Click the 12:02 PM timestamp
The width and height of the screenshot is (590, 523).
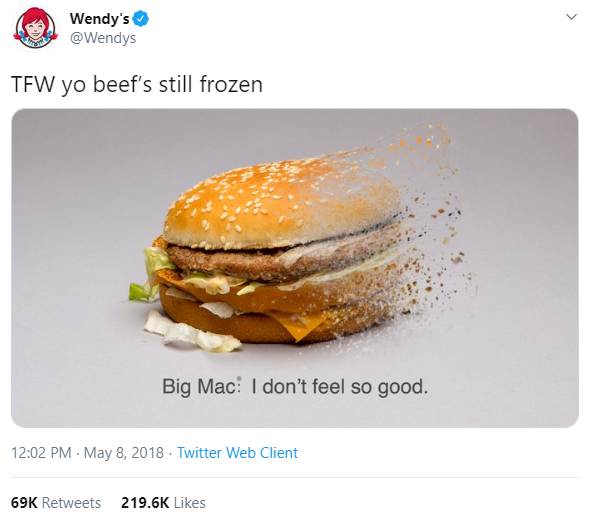click(x=41, y=453)
